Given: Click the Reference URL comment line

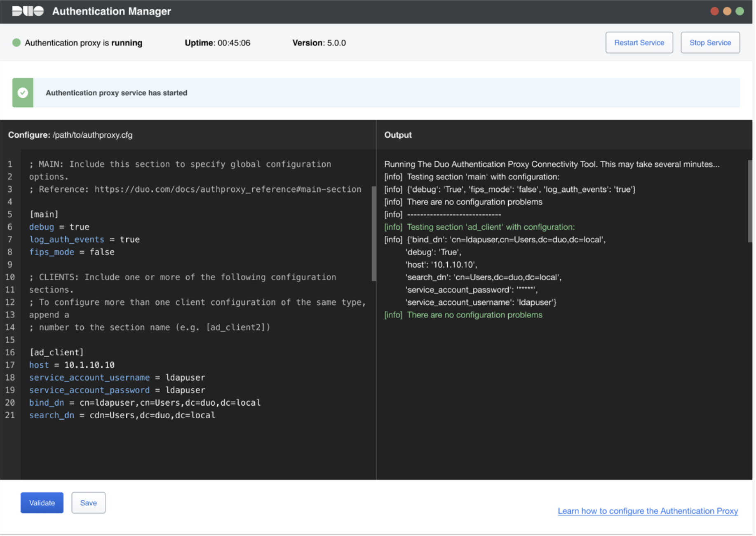Looking at the screenshot, I should [195, 189].
